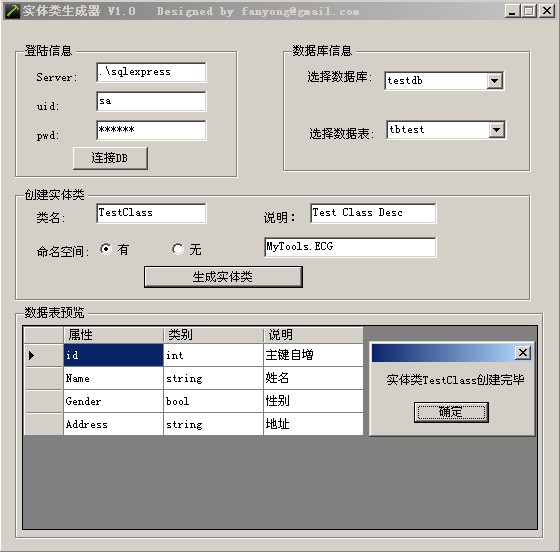Close the 创建完毕 message dialog
Viewport: 560px width, 552px height.
pos(523,353)
